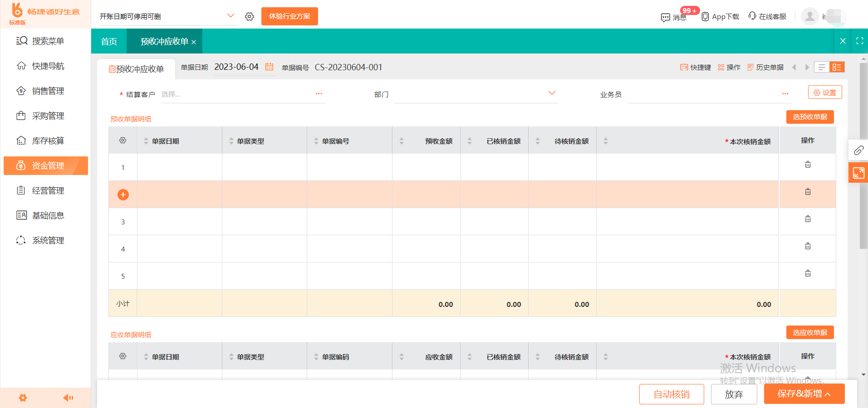868x408 pixels.
Task: Open the 部门 department dropdown
Action: (x=552, y=93)
